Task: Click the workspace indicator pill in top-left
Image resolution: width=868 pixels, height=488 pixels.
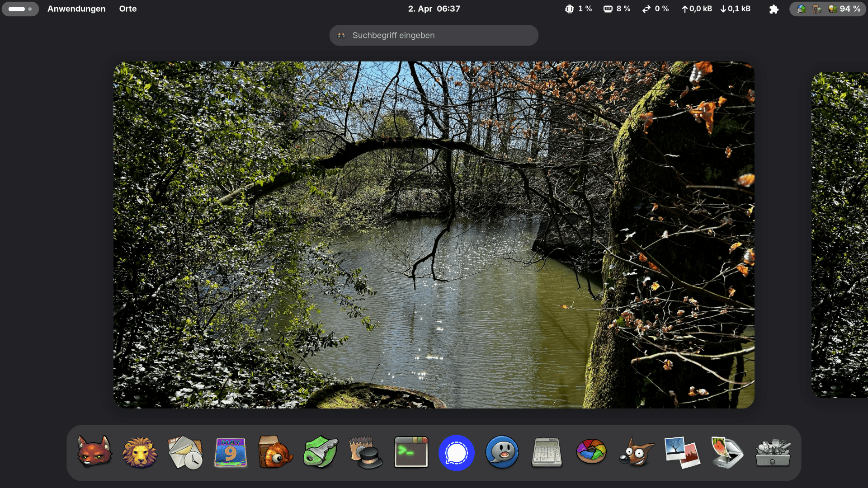Action: [20, 9]
